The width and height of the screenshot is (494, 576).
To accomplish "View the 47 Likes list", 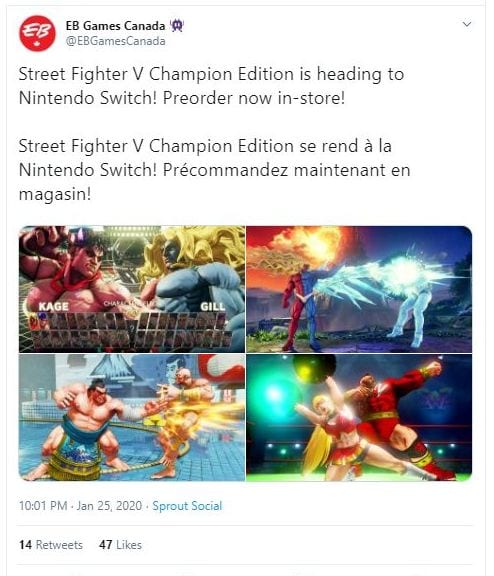I will [x=120, y=544].
